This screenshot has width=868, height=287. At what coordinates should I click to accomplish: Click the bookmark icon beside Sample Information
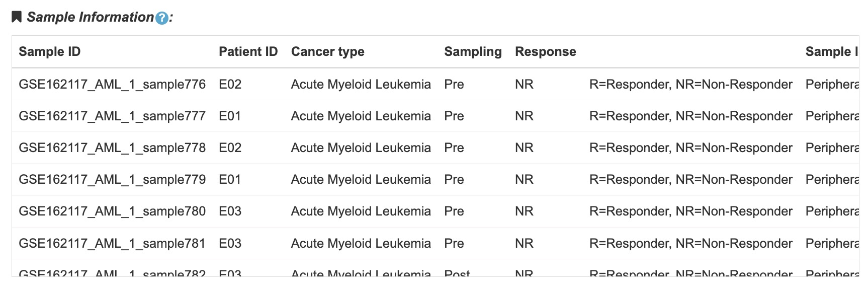point(17,17)
